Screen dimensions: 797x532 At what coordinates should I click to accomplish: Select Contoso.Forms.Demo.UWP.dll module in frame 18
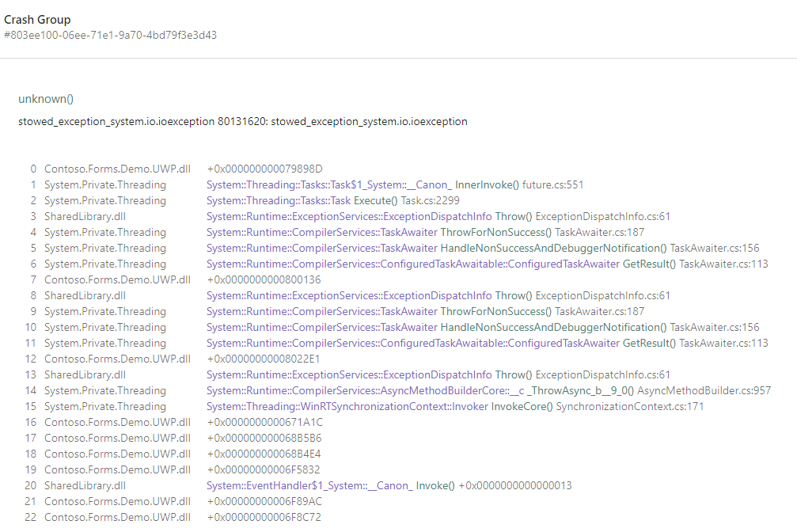point(117,454)
